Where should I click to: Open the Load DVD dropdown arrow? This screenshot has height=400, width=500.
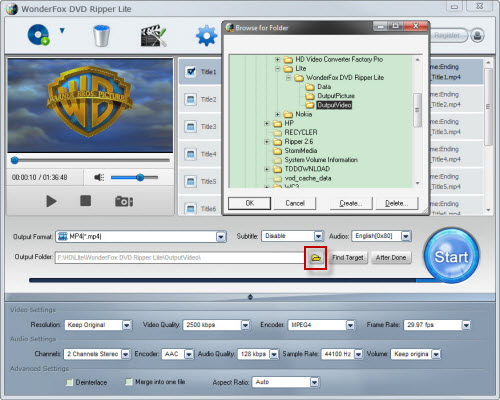coord(62,31)
